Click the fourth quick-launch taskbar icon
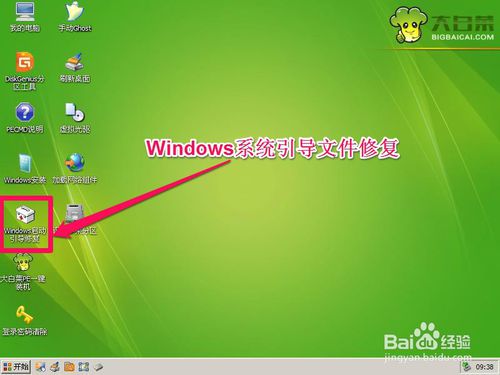Viewport: 500px width, 375px height. pos(84,367)
